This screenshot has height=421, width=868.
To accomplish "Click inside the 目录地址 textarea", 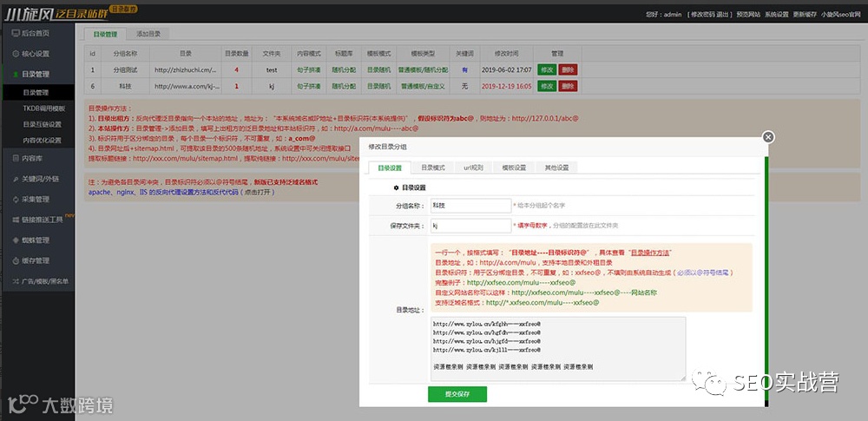I will [x=557, y=348].
